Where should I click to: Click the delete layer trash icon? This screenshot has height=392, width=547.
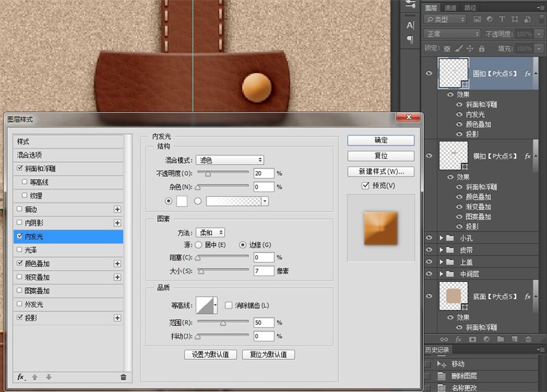click(529, 339)
